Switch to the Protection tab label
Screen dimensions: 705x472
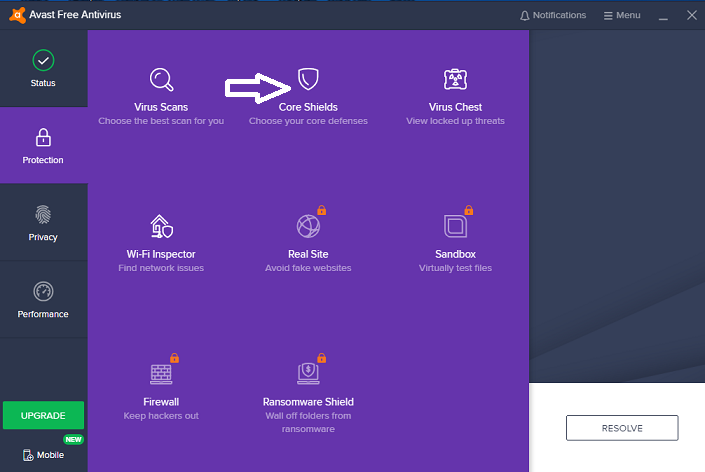[43, 160]
